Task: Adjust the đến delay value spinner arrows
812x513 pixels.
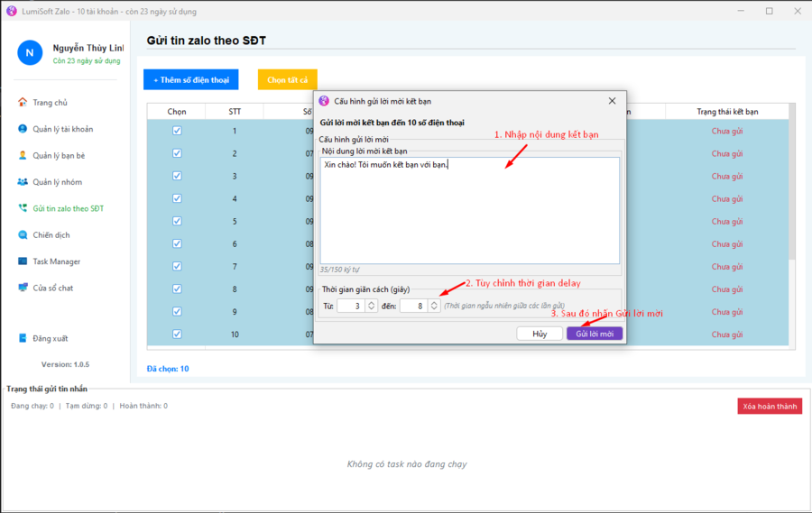Action: coord(434,306)
